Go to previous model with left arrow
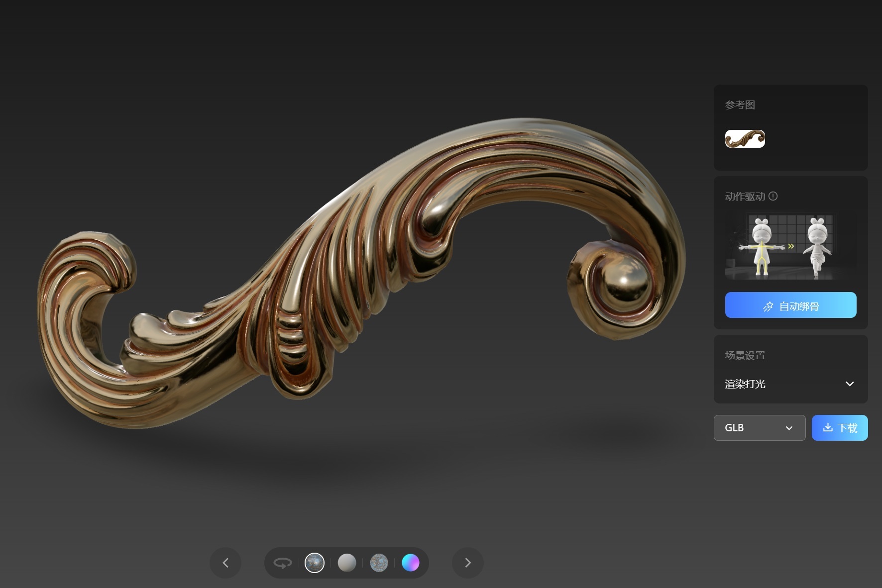Image resolution: width=882 pixels, height=588 pixels. (x=225, y=563)
